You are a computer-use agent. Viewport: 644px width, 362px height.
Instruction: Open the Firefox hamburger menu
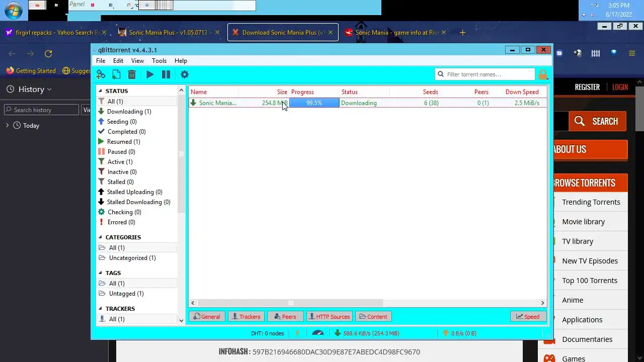tap(632, 53)
